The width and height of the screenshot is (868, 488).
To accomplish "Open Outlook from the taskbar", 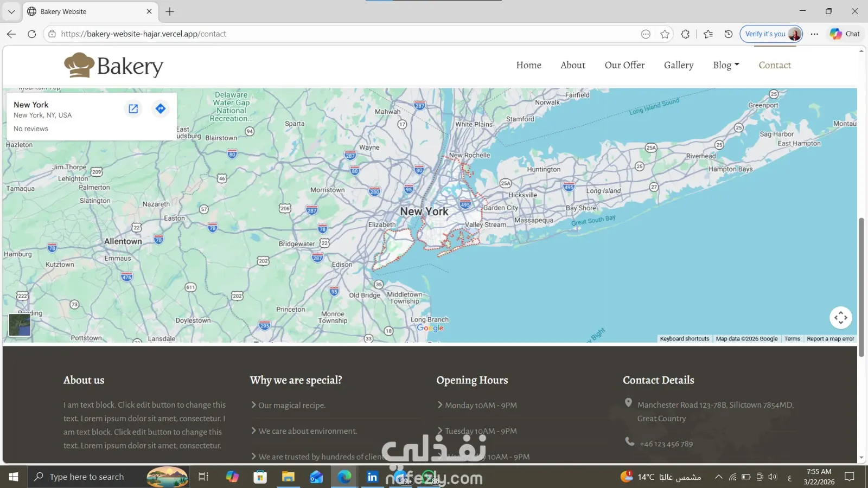I will 316,477.
